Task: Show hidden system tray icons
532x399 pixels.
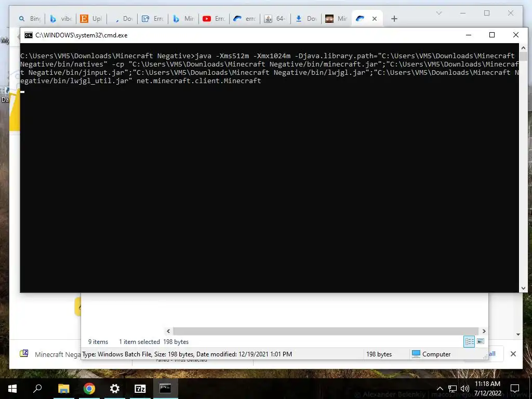Action: click(440, 389)
